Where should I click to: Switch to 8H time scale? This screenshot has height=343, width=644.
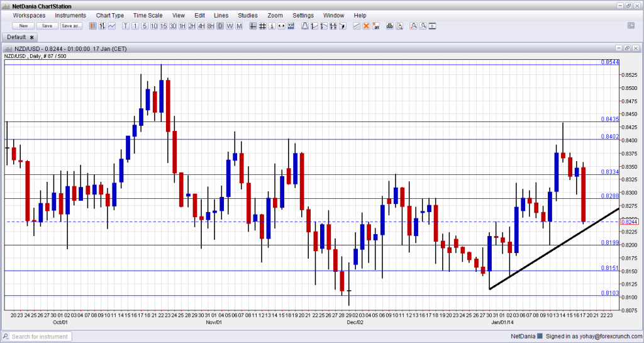pyautogui.click(x=211, y=26)
